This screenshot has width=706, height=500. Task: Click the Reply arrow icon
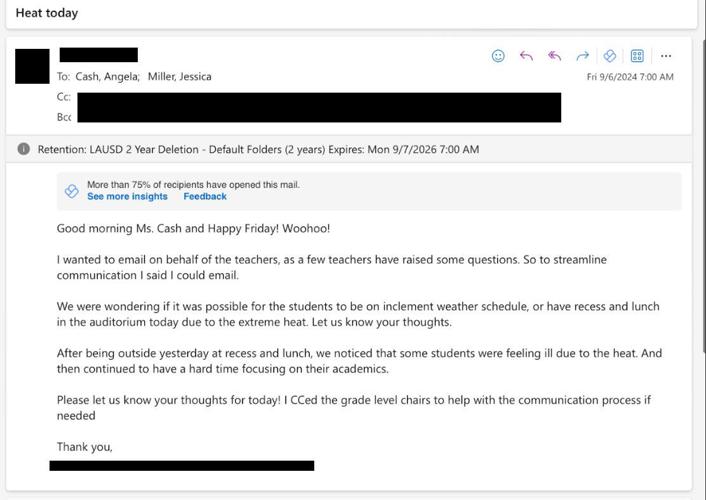(x=526, y=56)
